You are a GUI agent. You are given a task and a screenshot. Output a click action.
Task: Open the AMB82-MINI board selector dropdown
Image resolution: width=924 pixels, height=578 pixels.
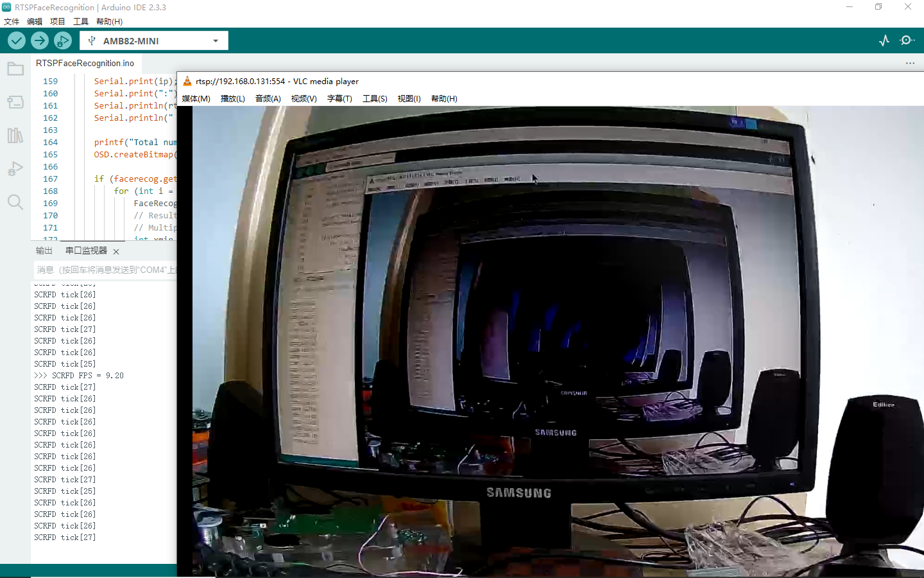[x=154, y=40]
